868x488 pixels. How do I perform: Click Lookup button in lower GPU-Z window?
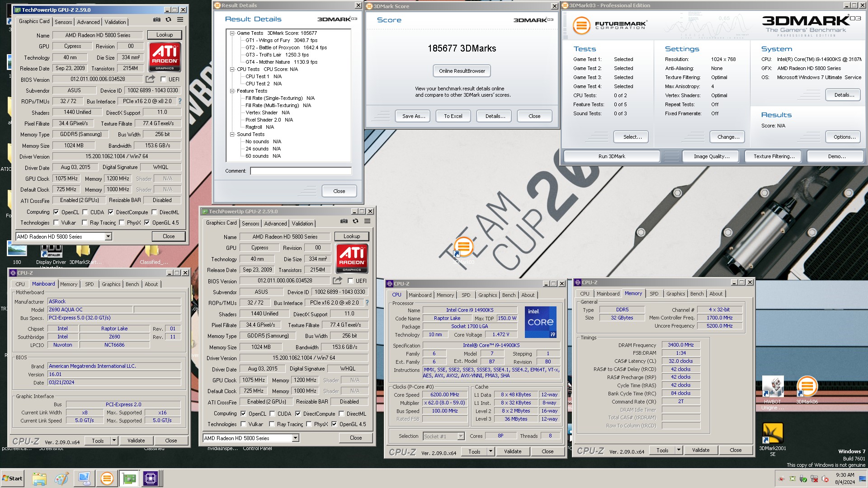pos(351,236)
